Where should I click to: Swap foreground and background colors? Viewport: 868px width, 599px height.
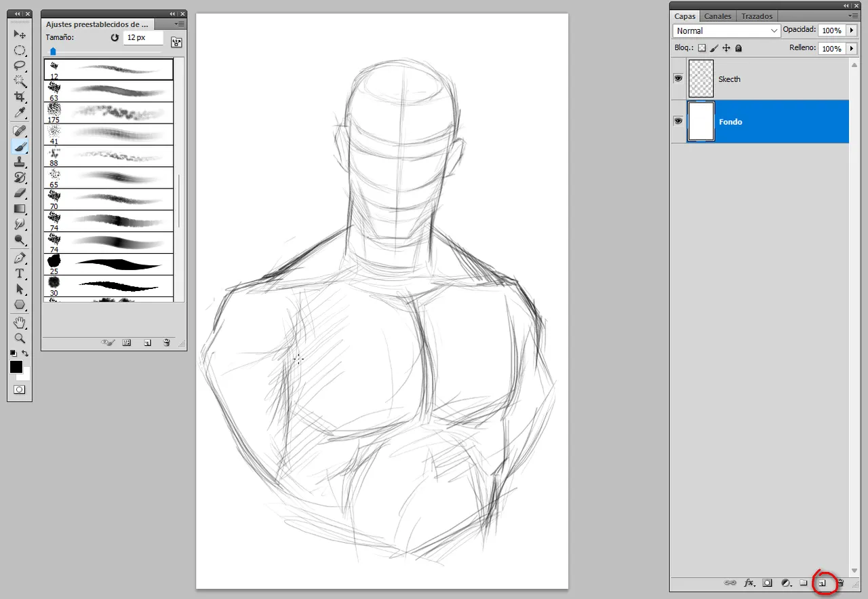[x=26, y=353]
